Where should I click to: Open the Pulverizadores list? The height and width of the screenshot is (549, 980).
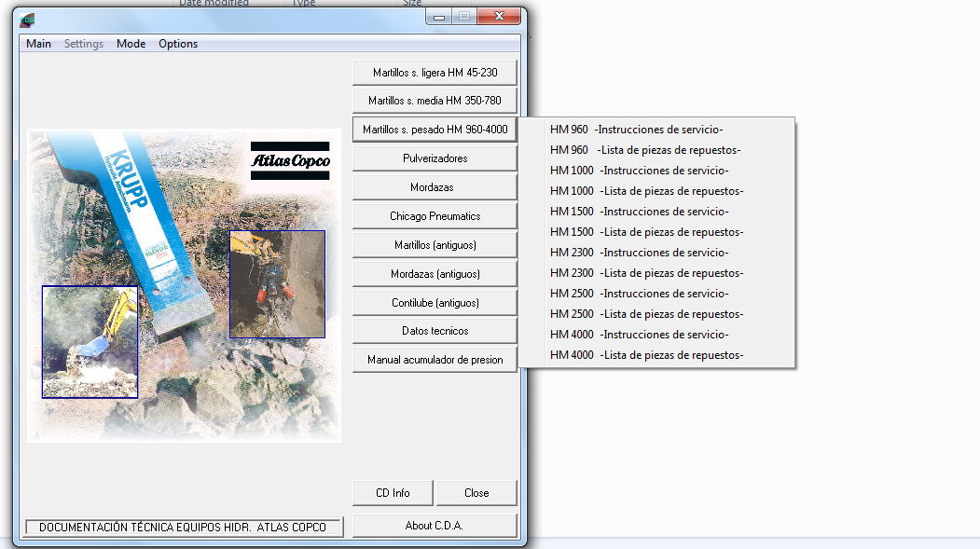pyautogui.click(x=435, y=158)
